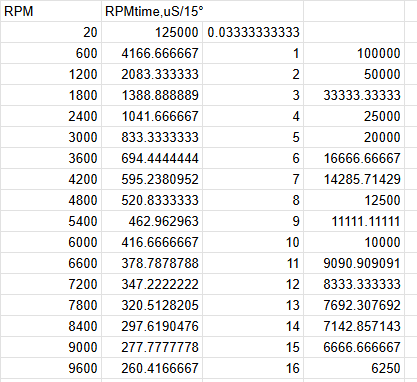Select the cell 9090.909091
417x382 pixels.
click(x=354, y=263)
